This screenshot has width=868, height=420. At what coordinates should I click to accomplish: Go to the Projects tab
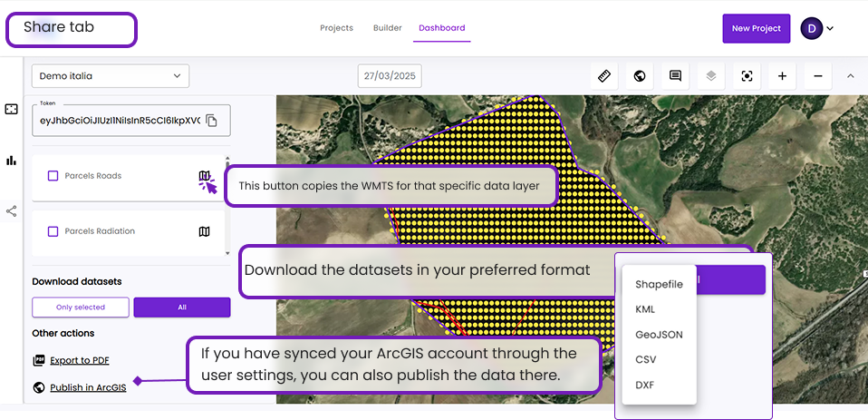(x=336, y=28)
